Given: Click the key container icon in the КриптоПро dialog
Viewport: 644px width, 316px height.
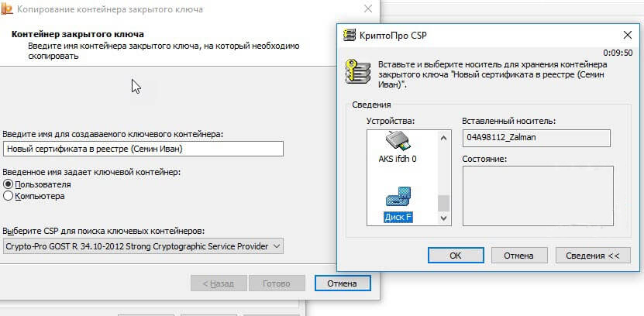Looking at the screenshot, I should pos(357,70).
